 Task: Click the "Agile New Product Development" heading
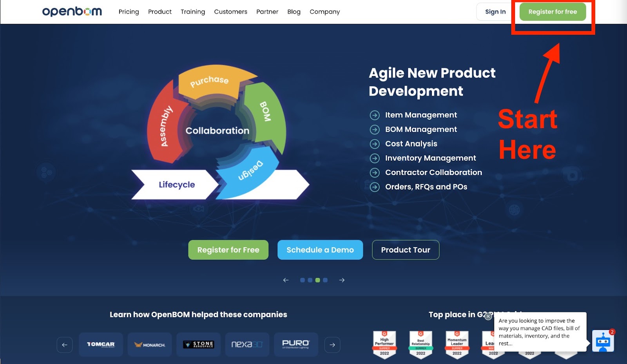tap(432, 82)
